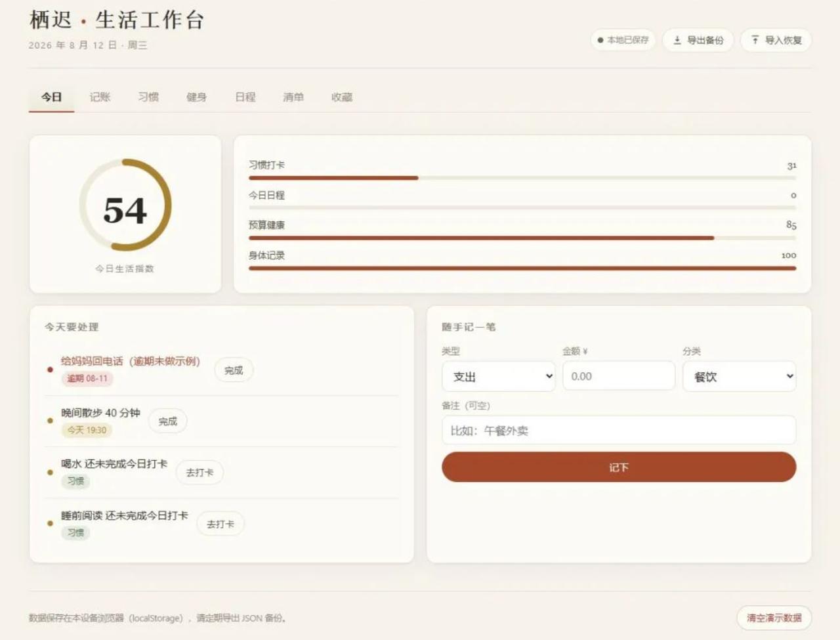The height and width of the screenshot is (640, 840).
Task: Click the 预算健康 progress bar
Action: [522, 238]
